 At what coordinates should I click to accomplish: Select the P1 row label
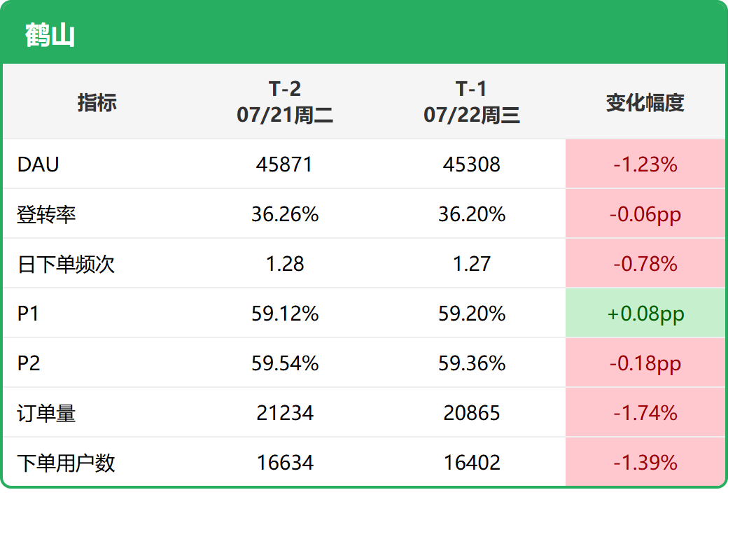(28, 314)
